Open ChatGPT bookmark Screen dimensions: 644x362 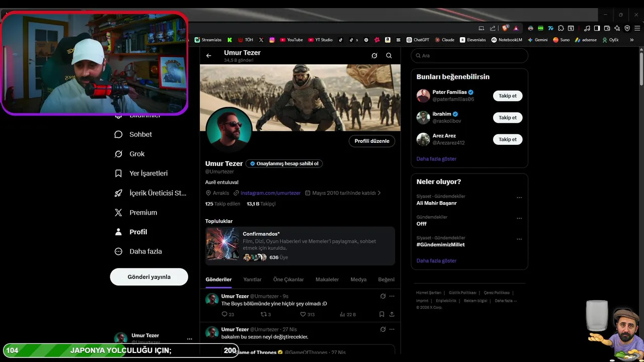pyautogui.click(x=418, y=40)
